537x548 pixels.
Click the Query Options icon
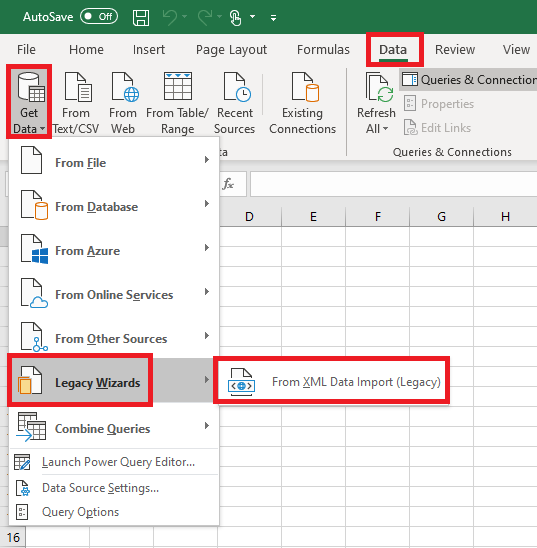[x=22, y=512]
